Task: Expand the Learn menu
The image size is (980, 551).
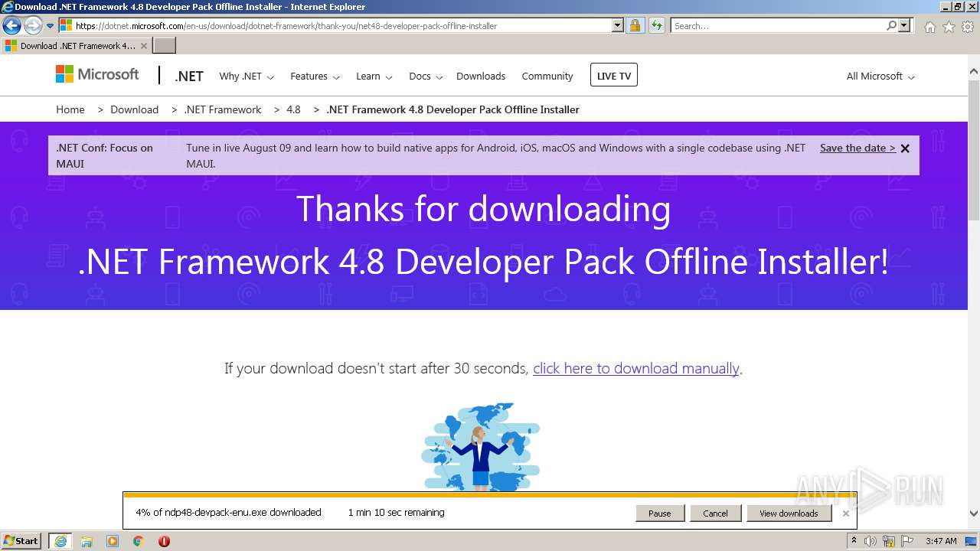Action: click(x=374, y=76)
